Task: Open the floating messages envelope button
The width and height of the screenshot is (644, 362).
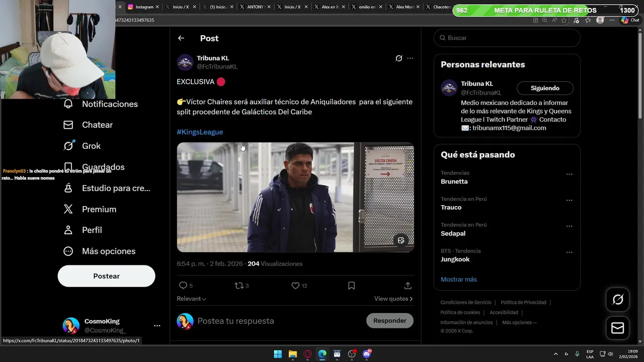Action: pos(618,328)
